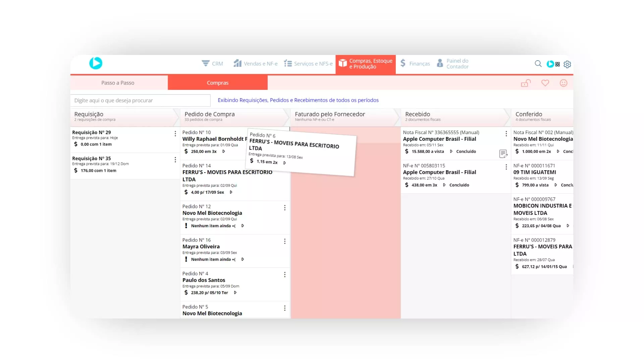Image resolution: width=644 pixels, height=362 pixels.
Task: Open Vendas e NF-e menu
Action: 256,63
